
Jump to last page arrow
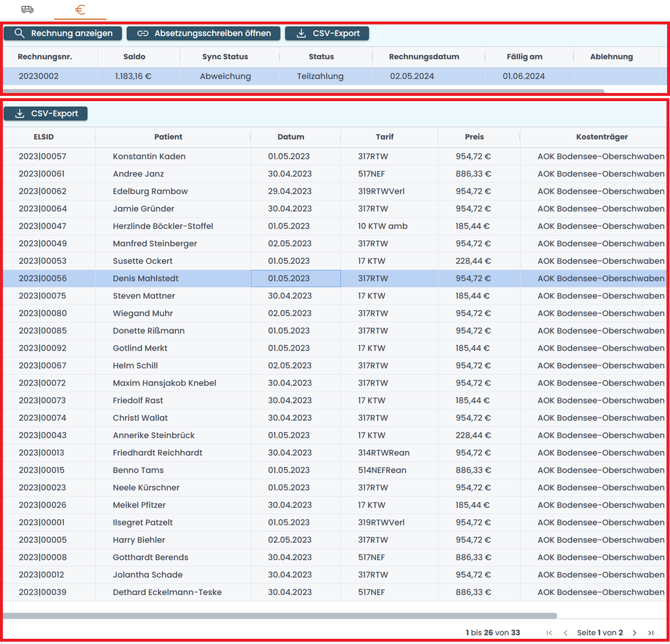(651, 633)
